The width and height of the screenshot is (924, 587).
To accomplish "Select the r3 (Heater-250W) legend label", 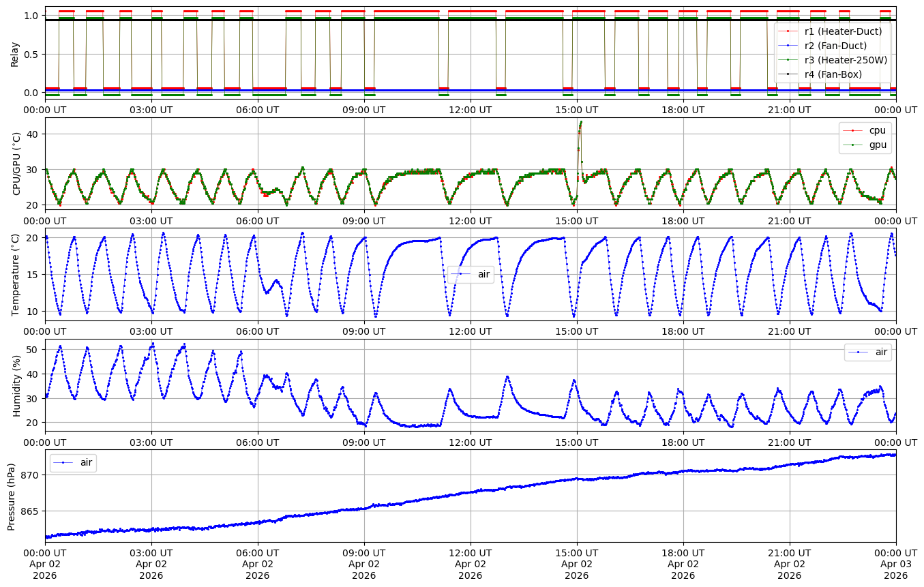I will (x=846, y=60).
